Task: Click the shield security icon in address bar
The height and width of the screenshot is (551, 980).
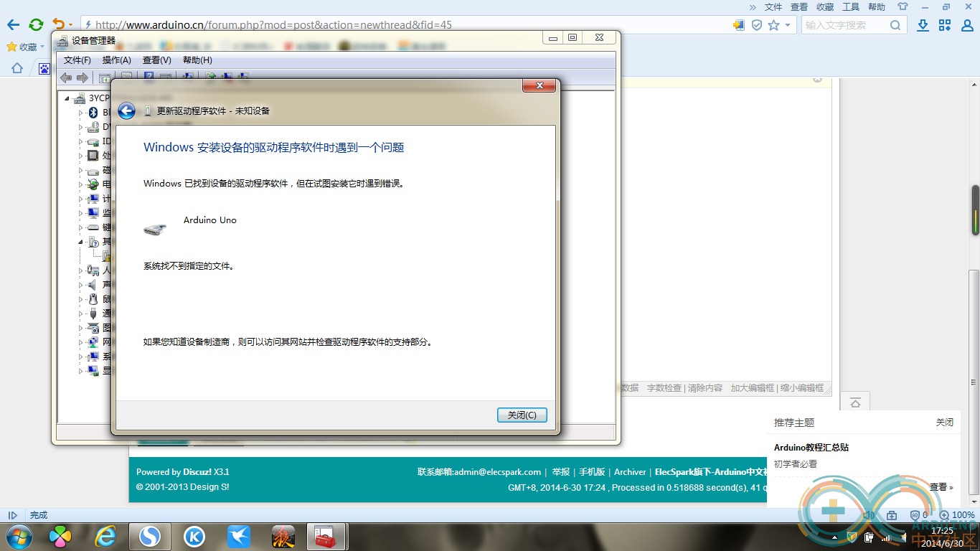Action: pyautogui.click(x=757, y=25)
